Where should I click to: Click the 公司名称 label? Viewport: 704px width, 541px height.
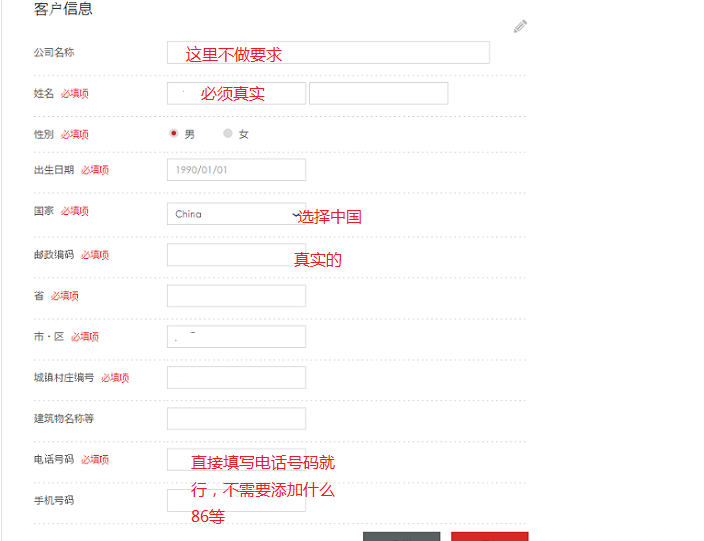[x=54, y=53]
